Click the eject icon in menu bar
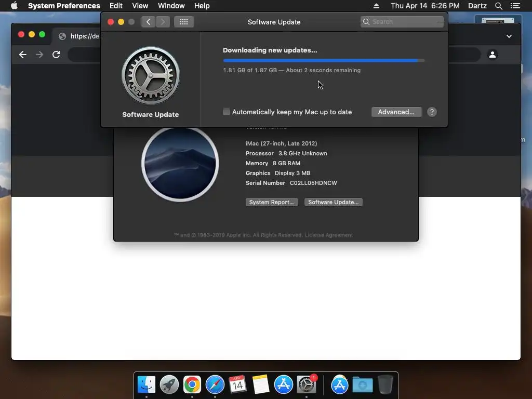Screen dimensions: 532x399 pyautogui.click(x=376, y=6)
